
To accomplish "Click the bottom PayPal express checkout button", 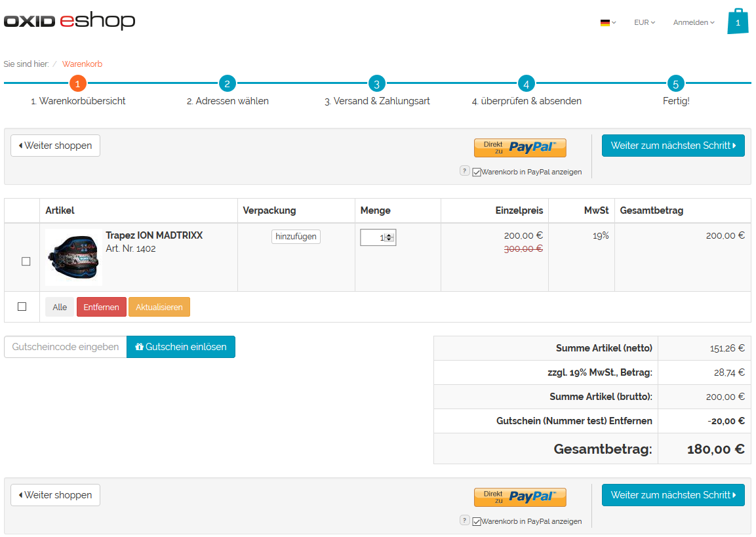I will [x=520, y=497].
